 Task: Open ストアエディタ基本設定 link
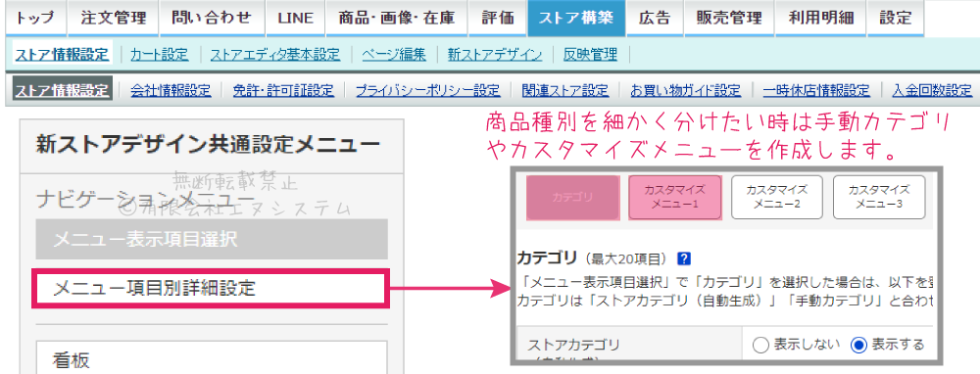275,55
